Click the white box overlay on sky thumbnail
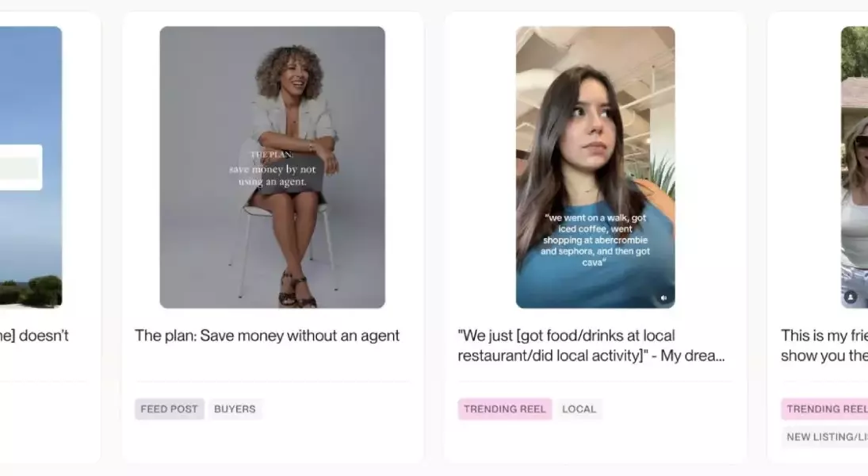Viewport: 868px width, 476px height. tap(21, 167)
